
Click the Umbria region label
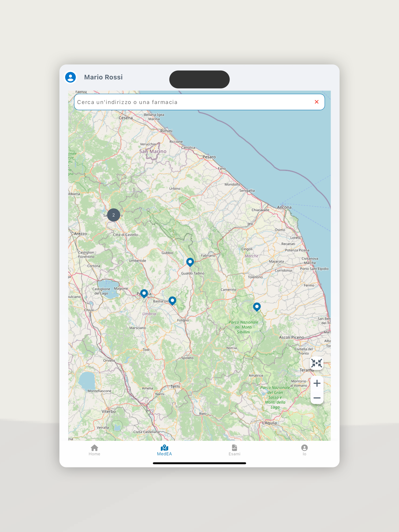coord(149,314)
